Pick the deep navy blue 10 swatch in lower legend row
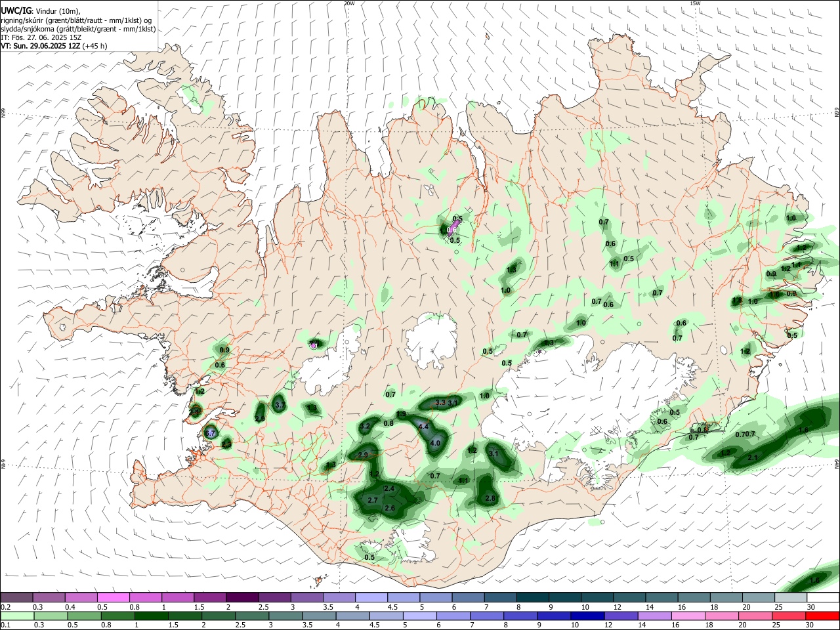 click(589, 616)
